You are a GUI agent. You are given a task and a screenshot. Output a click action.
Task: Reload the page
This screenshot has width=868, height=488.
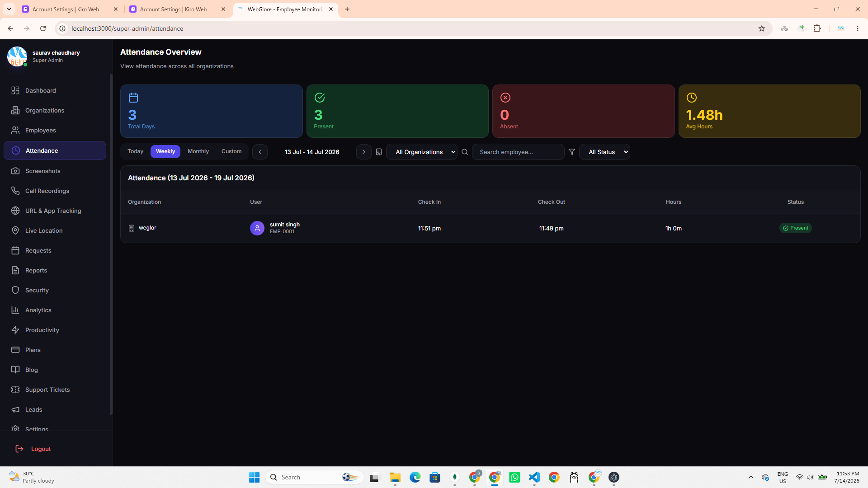click(x=43, y=28)
